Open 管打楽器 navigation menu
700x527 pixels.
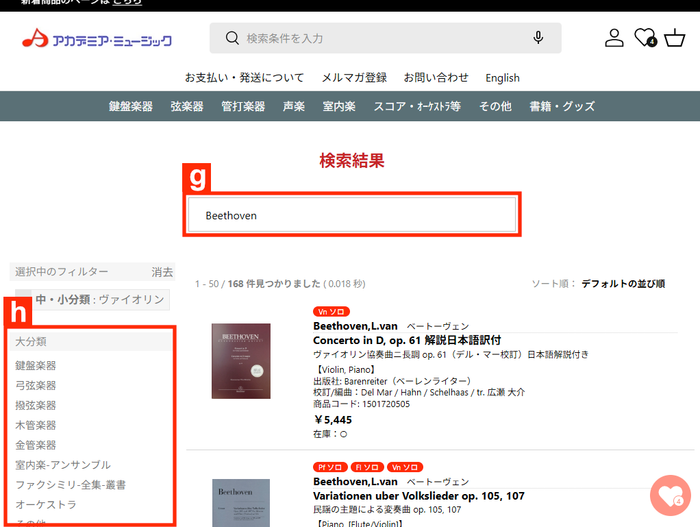(x=243, y=106)
